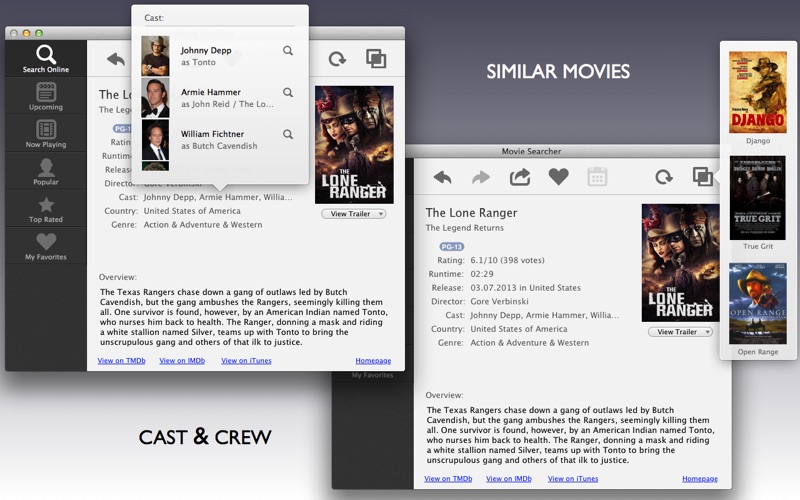Click cast names in left window
The image size is (800, 500).
[x=218, y=197]
